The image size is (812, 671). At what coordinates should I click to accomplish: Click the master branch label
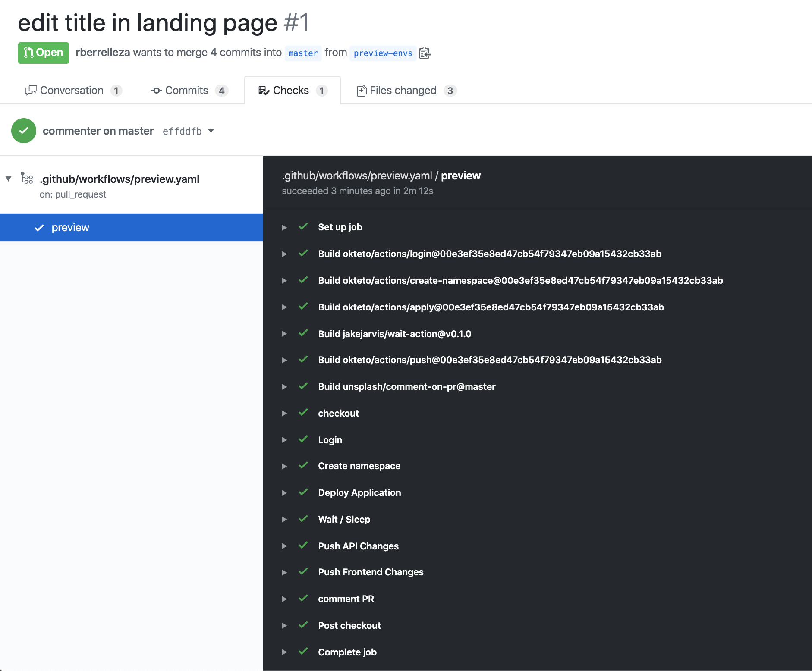pyautogui.click(x=303, y=53)
